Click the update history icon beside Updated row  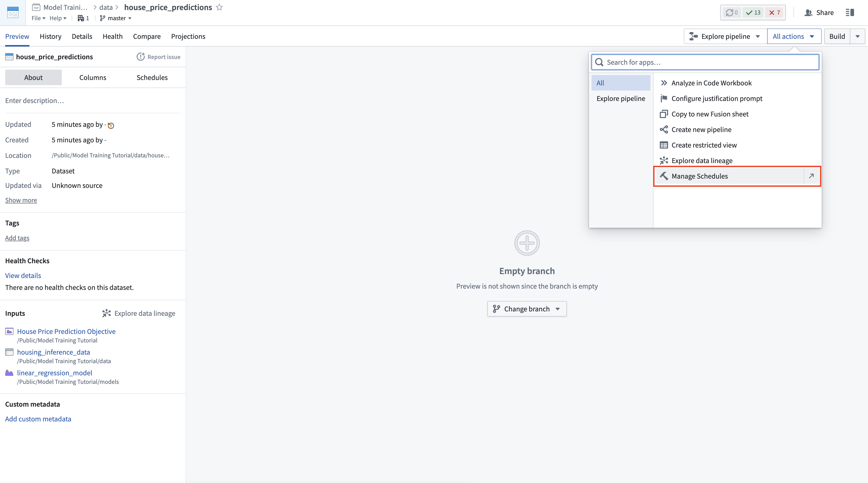[111, 126]
